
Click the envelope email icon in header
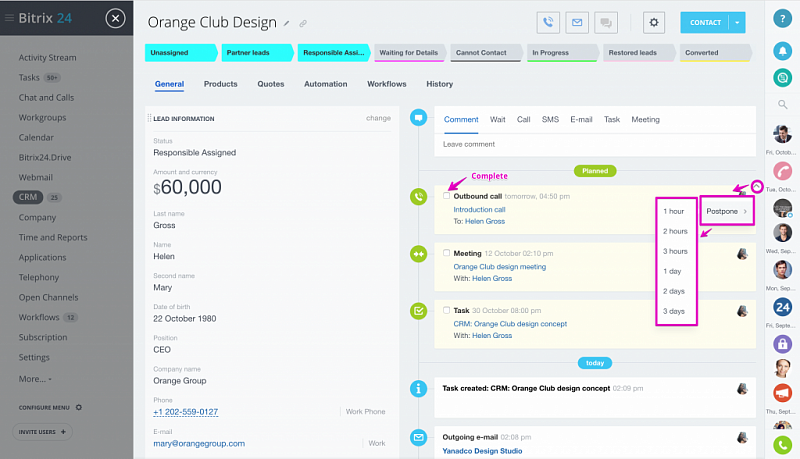(576, 22)
